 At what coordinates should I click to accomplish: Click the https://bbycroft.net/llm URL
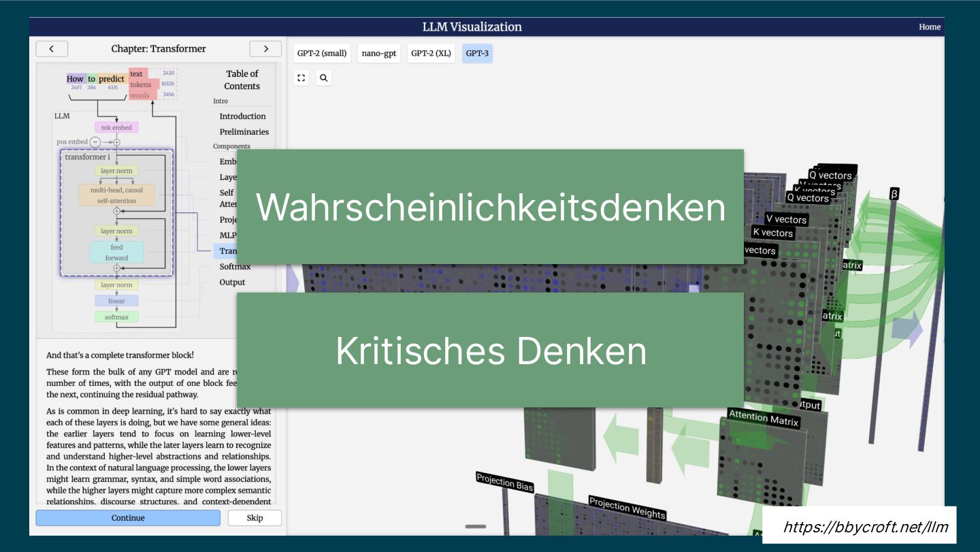pyautogui.click(x=865, y=526)
